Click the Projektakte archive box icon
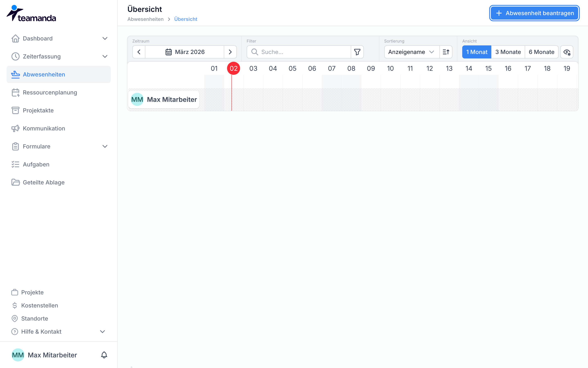Screen dimensions: 588x368 coord(15,110)
